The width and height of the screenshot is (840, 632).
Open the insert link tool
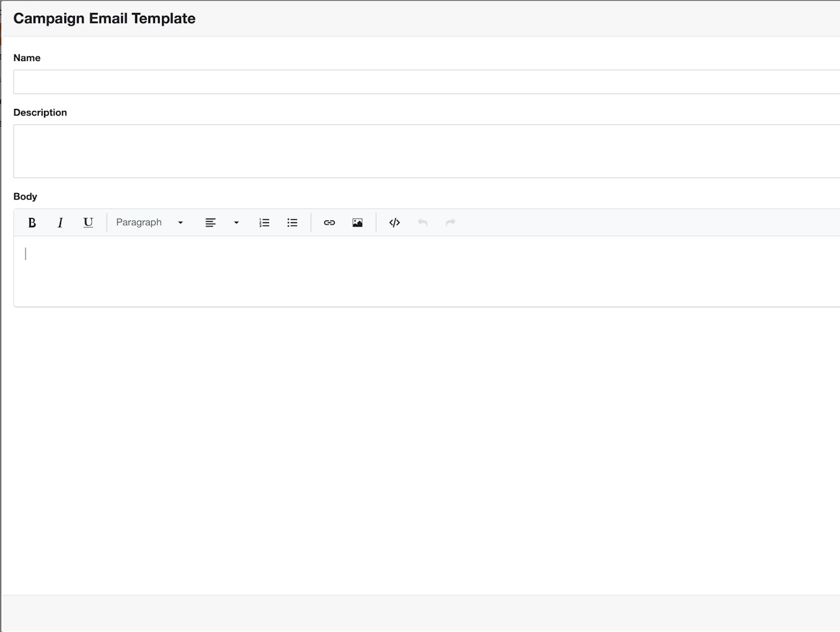click(x=329, y=222)
